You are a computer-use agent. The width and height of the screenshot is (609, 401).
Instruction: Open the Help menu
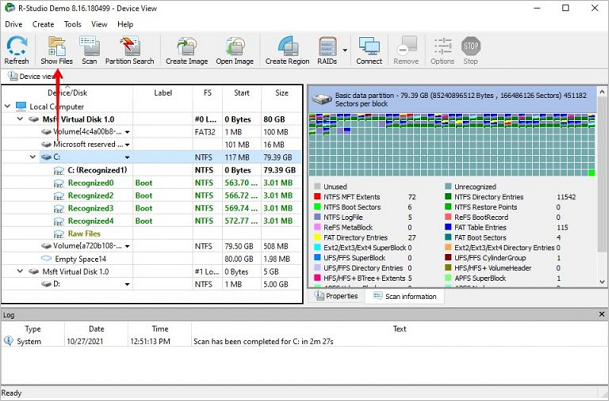point(125,24)
